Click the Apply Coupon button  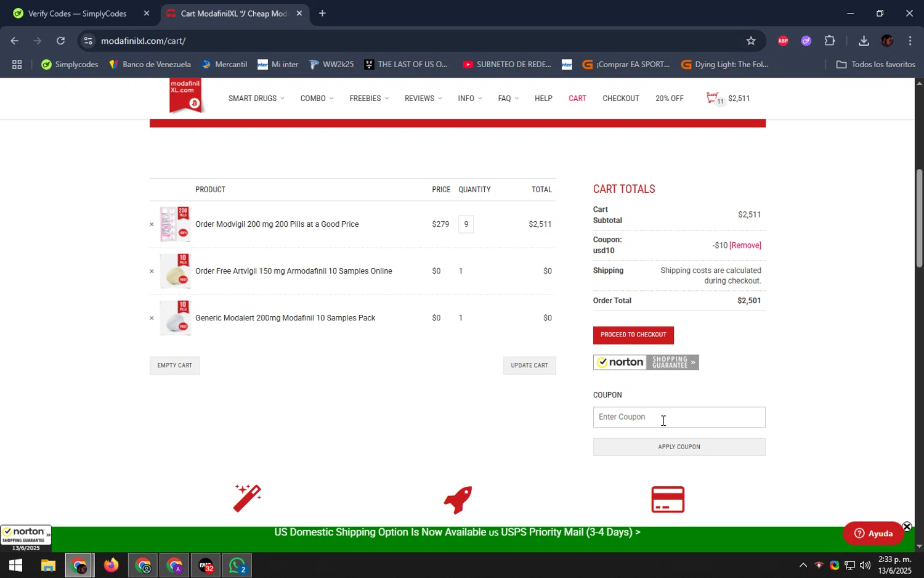coord(679,447)
